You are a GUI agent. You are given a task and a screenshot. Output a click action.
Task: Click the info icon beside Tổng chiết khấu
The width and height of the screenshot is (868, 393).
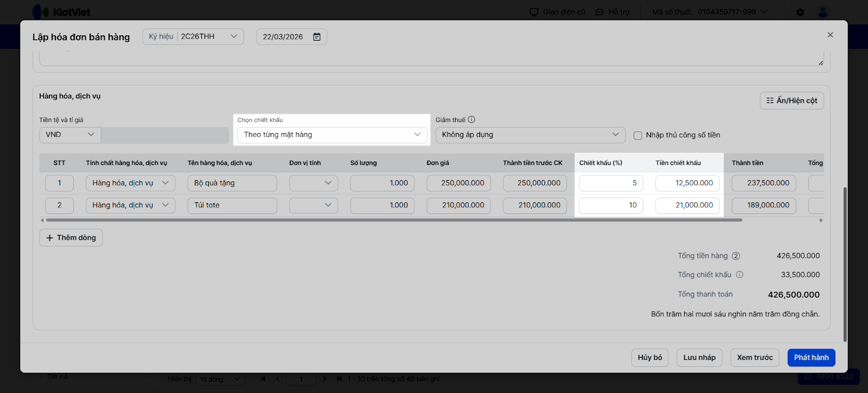click(739, 275)
